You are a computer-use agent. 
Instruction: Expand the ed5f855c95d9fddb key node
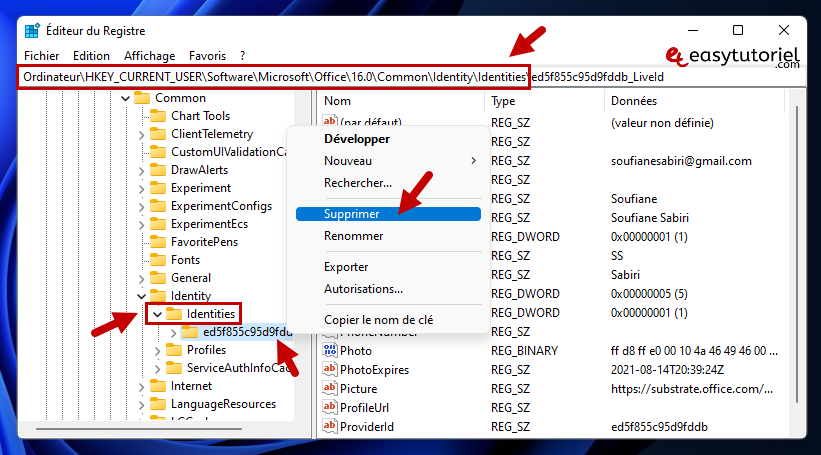click(x=173, y=332)
